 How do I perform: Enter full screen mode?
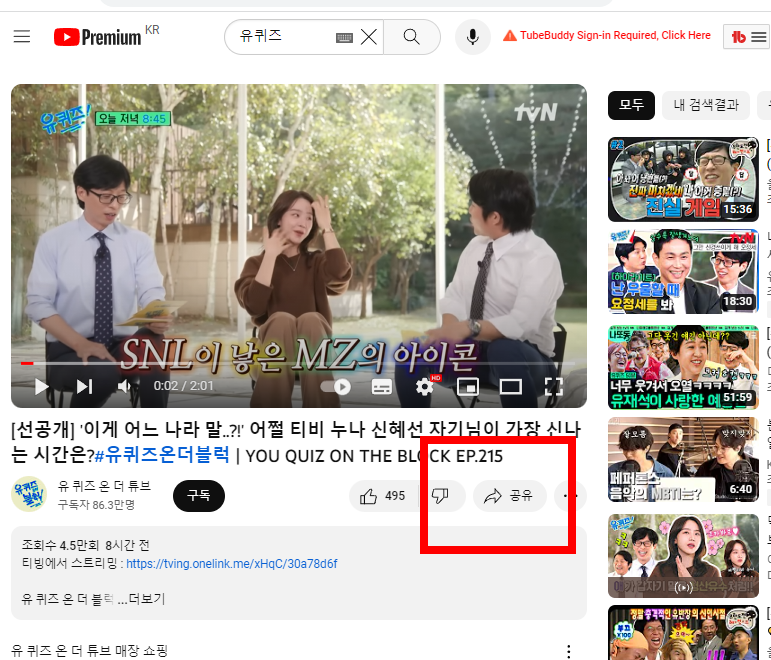[554, 387]
